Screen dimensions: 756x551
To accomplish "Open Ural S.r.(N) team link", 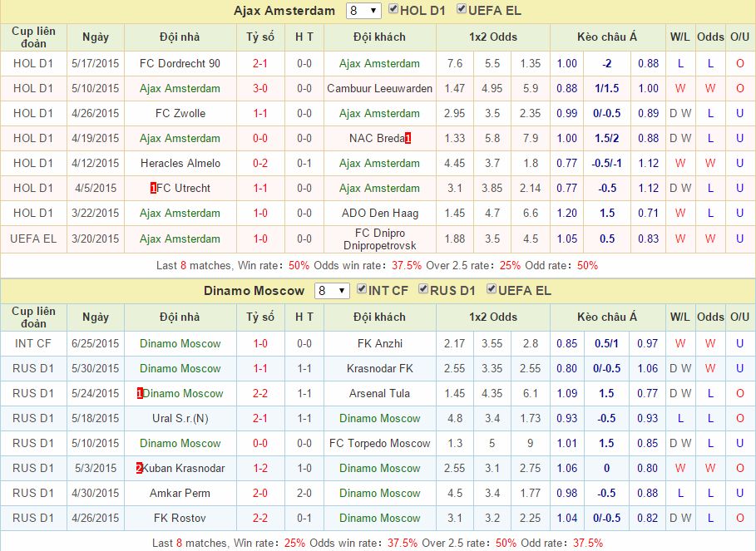I will pyautogui.click(x=180, y=419).
